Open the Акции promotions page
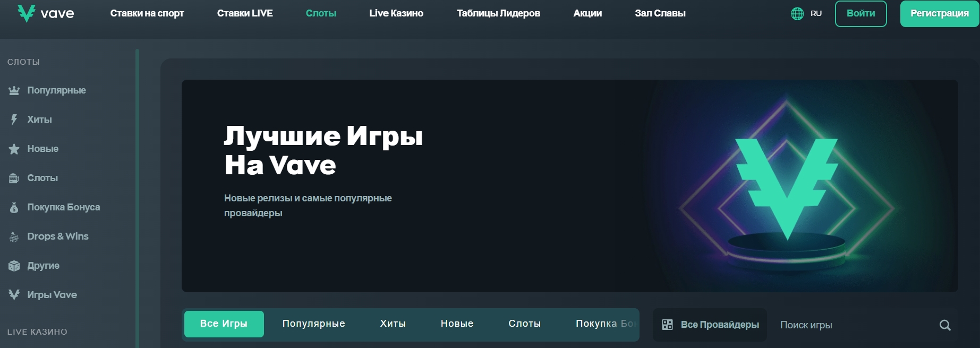 [587, 13]
